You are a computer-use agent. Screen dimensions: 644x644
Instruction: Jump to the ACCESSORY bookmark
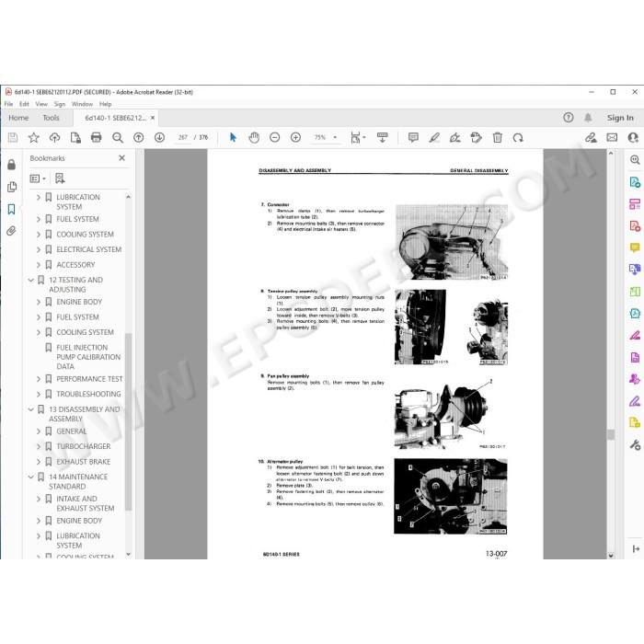(75, 265)
